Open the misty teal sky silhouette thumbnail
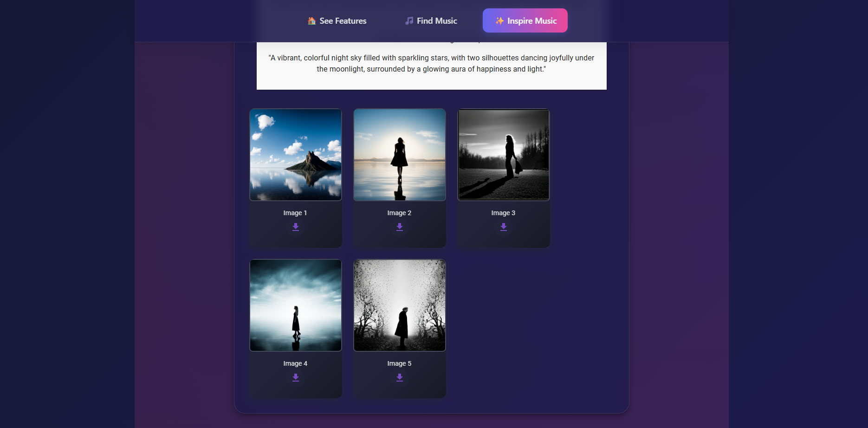 (x=296, y=305)
